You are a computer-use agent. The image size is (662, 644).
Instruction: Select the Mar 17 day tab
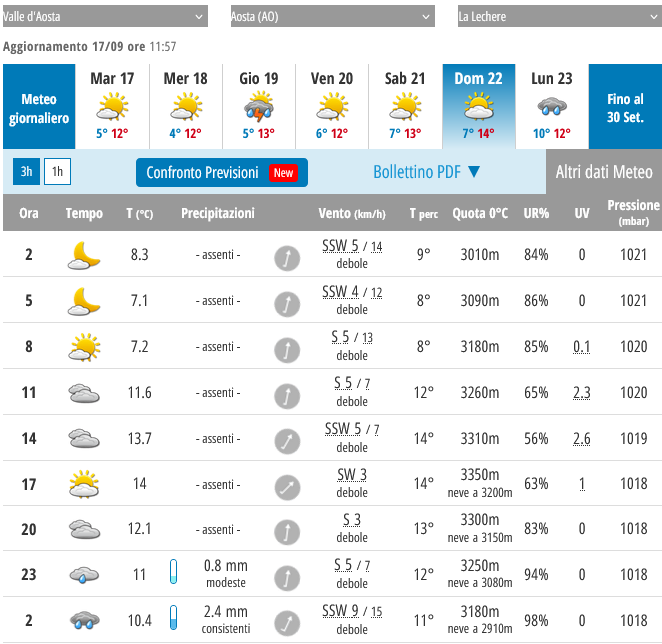click(x=112, y=106)
